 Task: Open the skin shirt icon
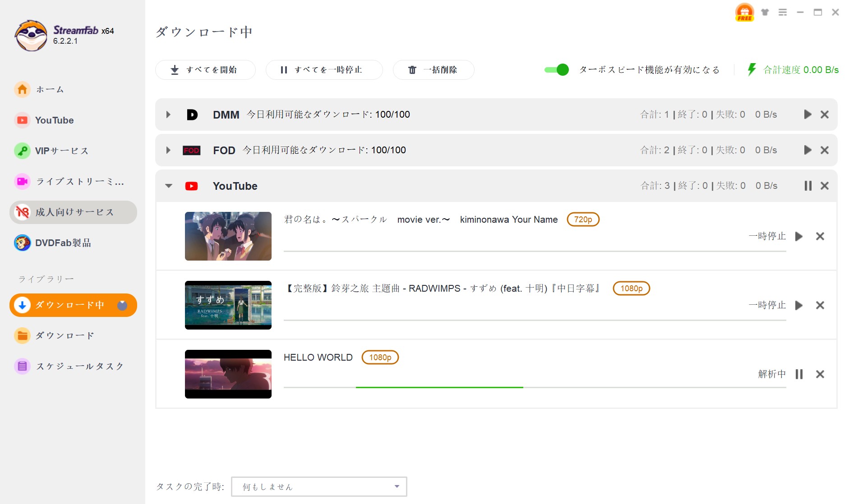pos(765,12)
